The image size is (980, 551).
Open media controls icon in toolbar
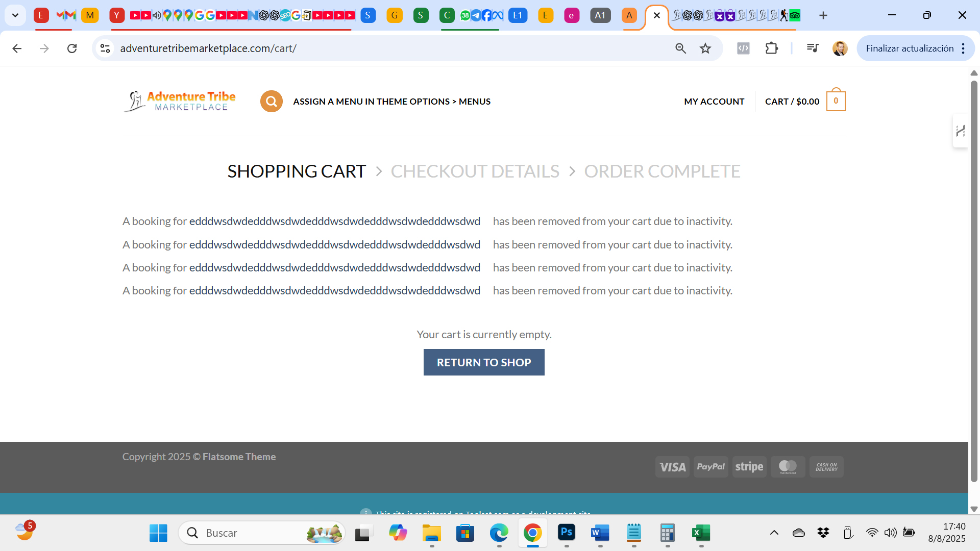pos(812,48)
